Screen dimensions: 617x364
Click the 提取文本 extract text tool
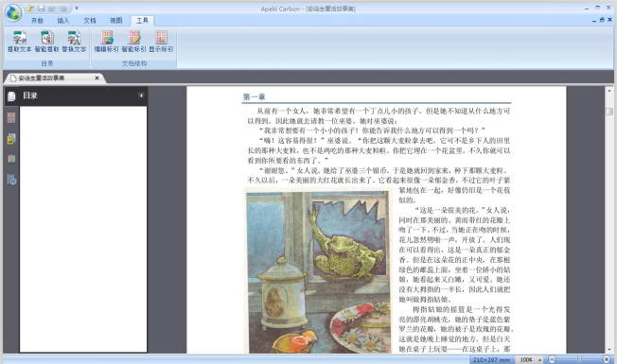(x=19, y=42)
